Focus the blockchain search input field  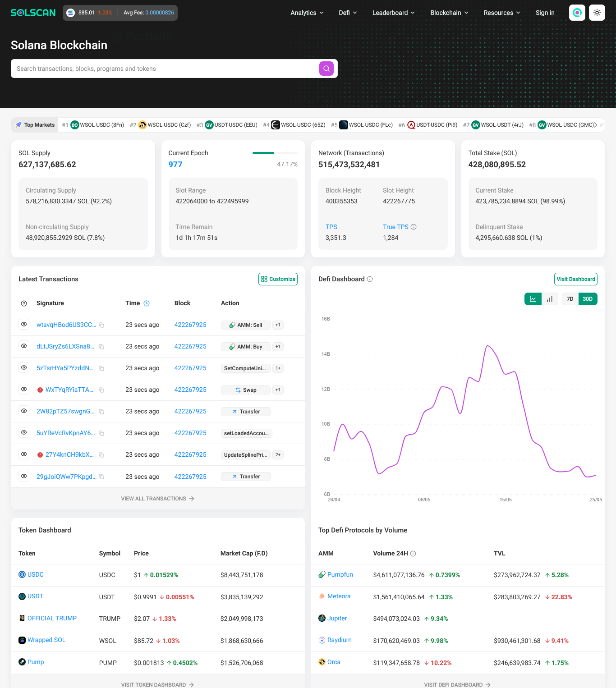click(x=165, y=69)
